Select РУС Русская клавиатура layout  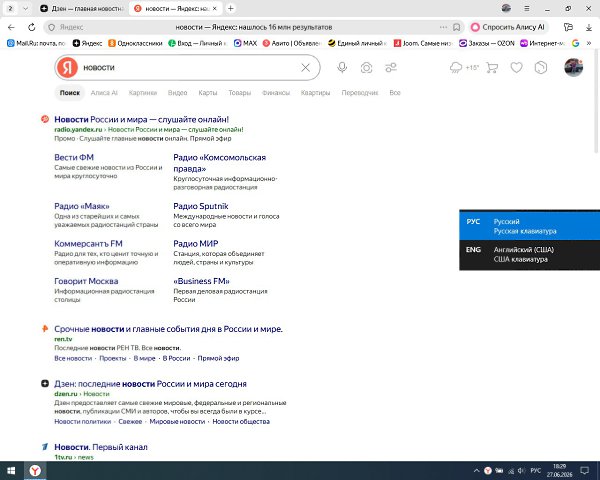(530, 226)
